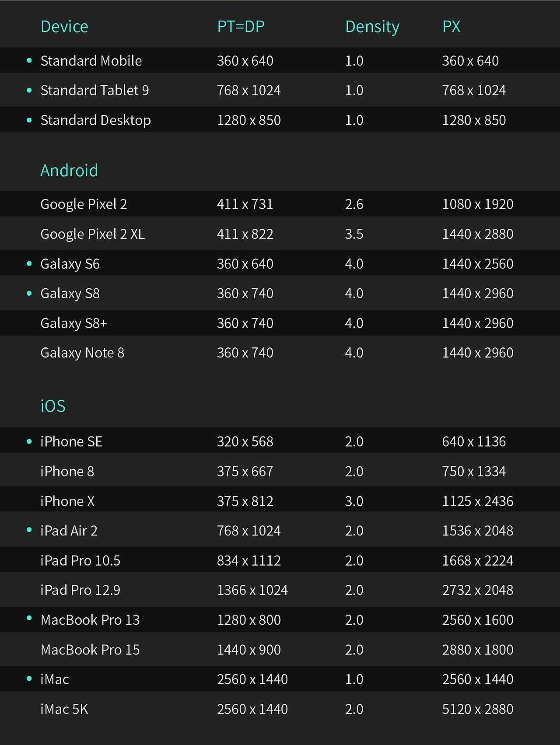Select the PT=DP column header
The image size is (560, 745).
coord(241,27)
